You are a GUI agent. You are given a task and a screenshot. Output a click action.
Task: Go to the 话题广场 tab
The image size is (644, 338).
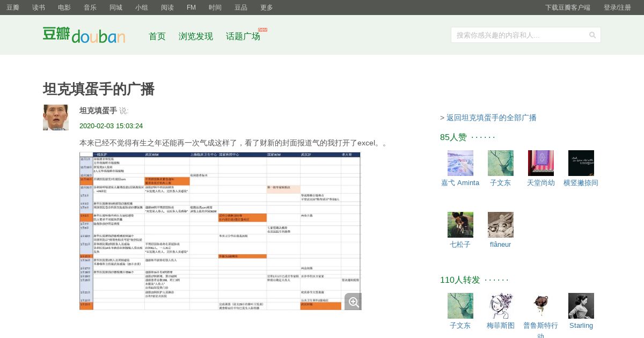tap(243, 36)
